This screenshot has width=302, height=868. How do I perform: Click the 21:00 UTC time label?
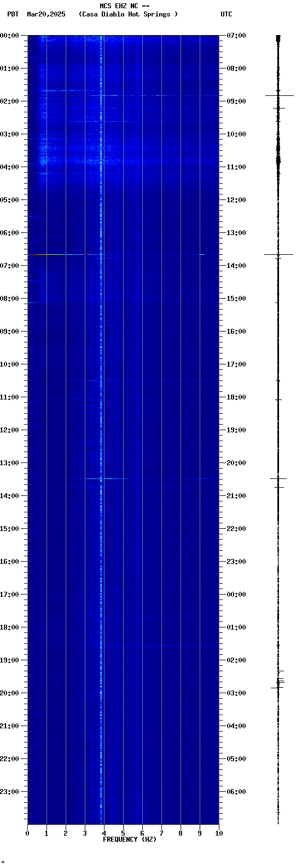[236, 495]
